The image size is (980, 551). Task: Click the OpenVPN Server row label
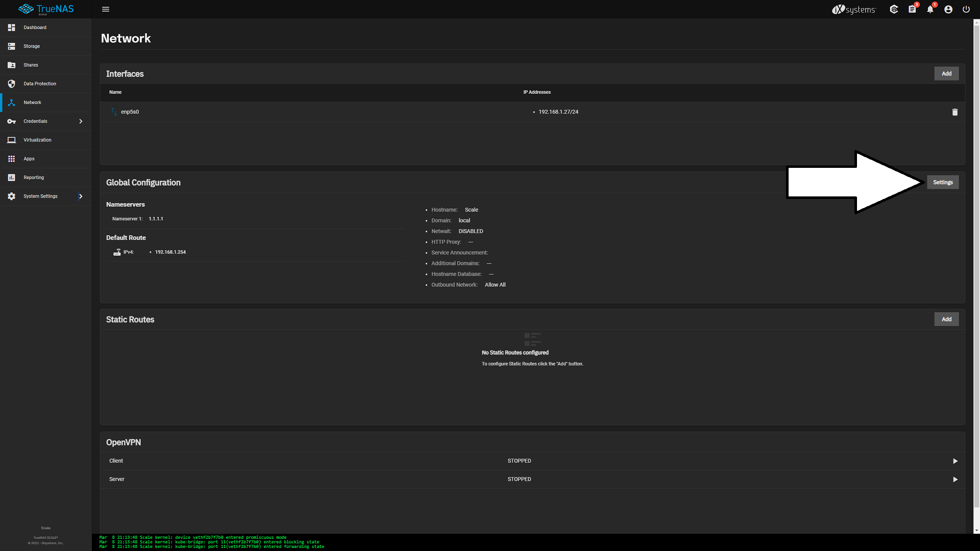[117, 480]
